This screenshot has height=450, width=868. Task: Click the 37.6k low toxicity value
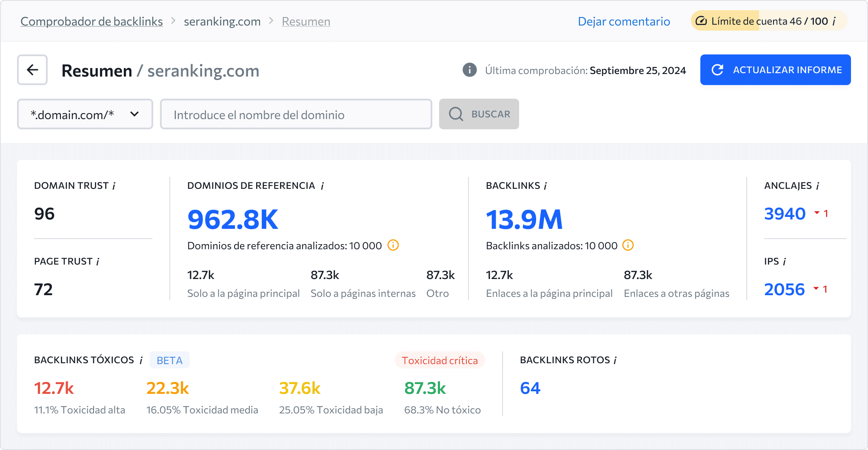click(300, 388)
